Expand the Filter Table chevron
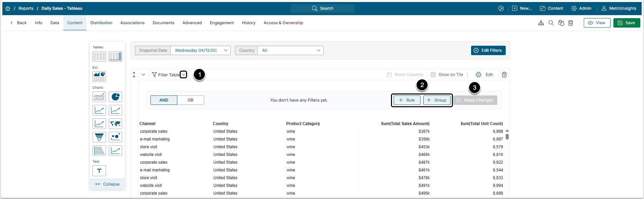This screenshot has width=644, height=199. (x=183, y=75)
